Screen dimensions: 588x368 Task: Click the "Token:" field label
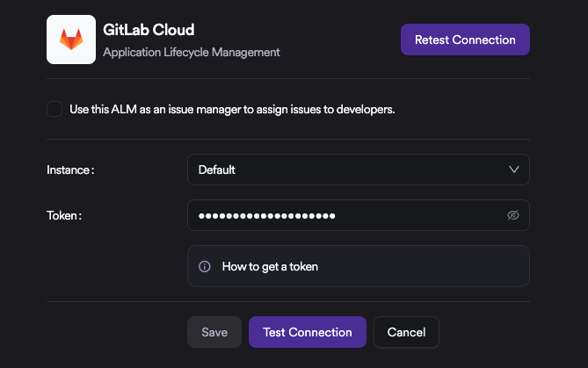coord(64,215)
